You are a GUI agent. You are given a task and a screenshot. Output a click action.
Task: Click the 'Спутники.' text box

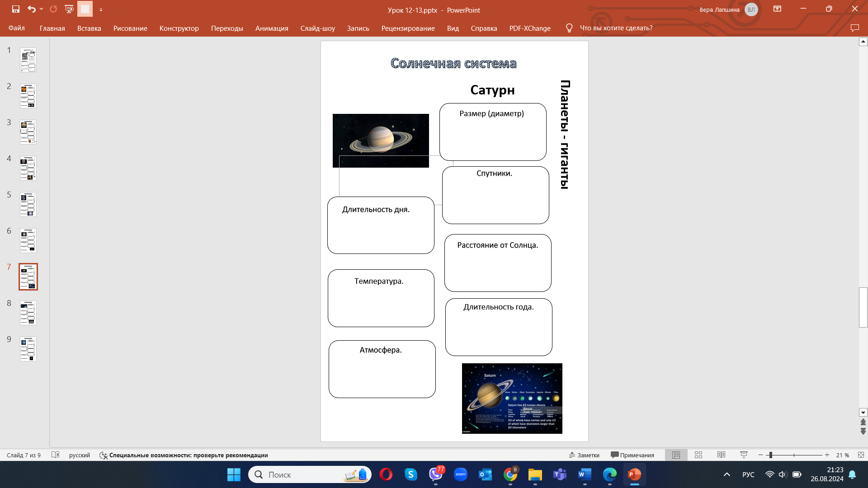click(x=495, y=195)
